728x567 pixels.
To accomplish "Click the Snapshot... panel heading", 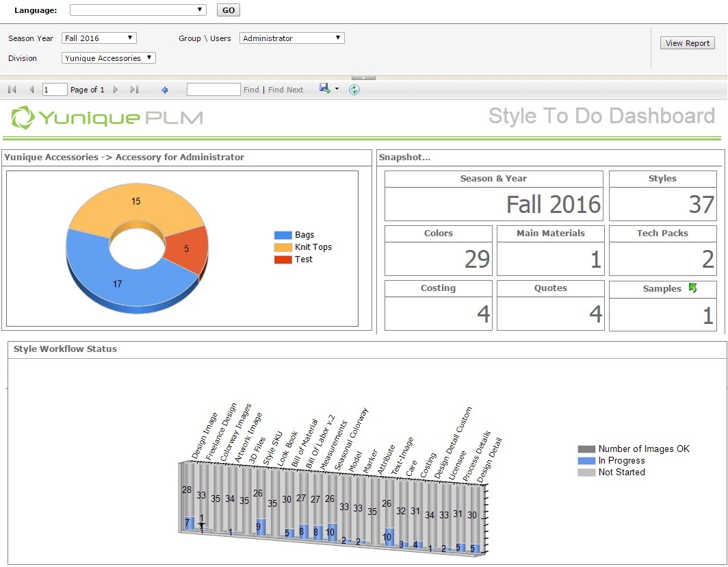I will [404, 157].
